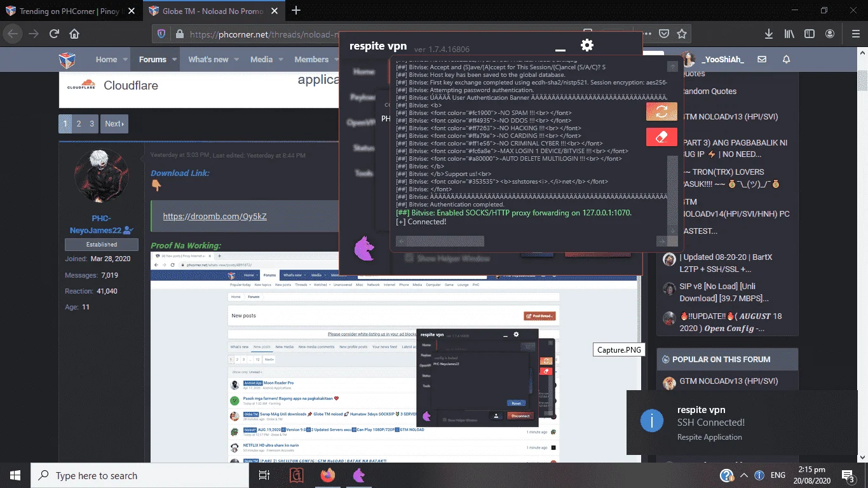Open the Firefox account icon

point(830,34)
